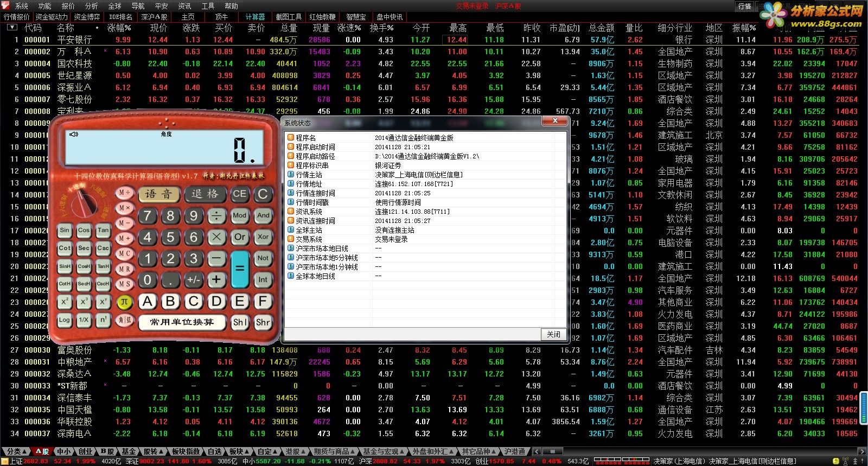Click the x squared key
The image size is (868, 466).
[x=65, y=302]
